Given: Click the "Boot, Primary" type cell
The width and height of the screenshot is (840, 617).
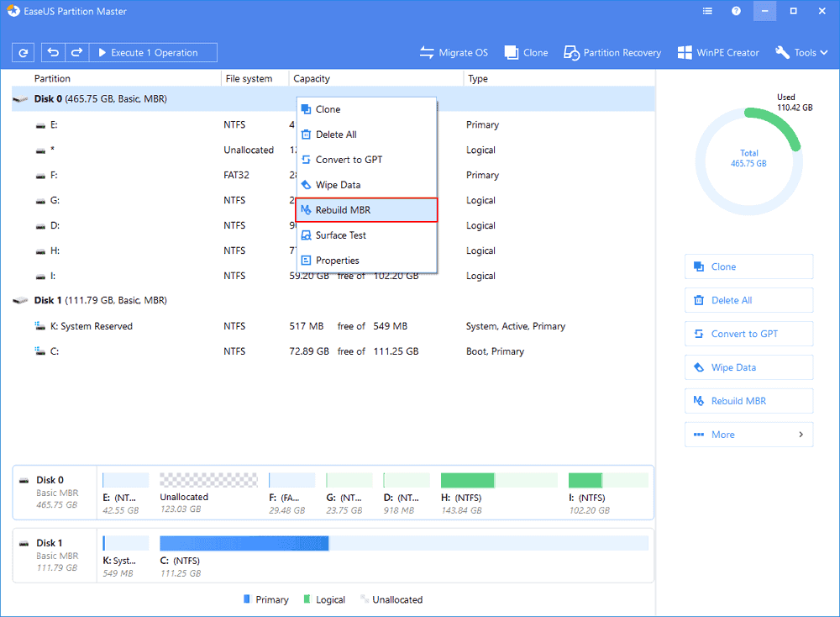Looking at the screenshot, I should coord(495,351).
